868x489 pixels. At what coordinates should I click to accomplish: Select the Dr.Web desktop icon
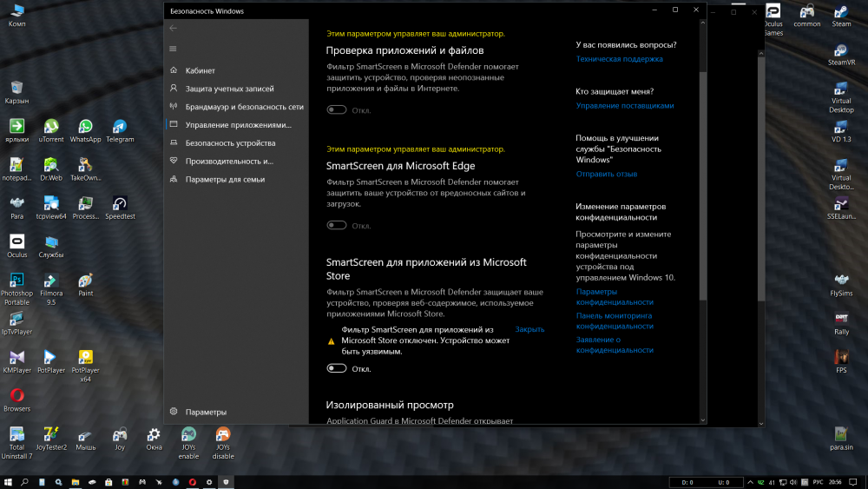(51, 169)
